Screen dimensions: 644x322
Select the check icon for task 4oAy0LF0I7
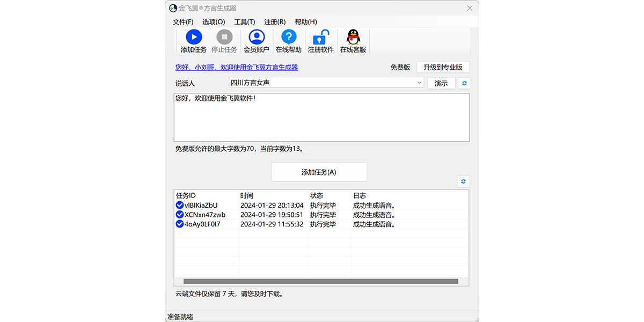[180, 224]
